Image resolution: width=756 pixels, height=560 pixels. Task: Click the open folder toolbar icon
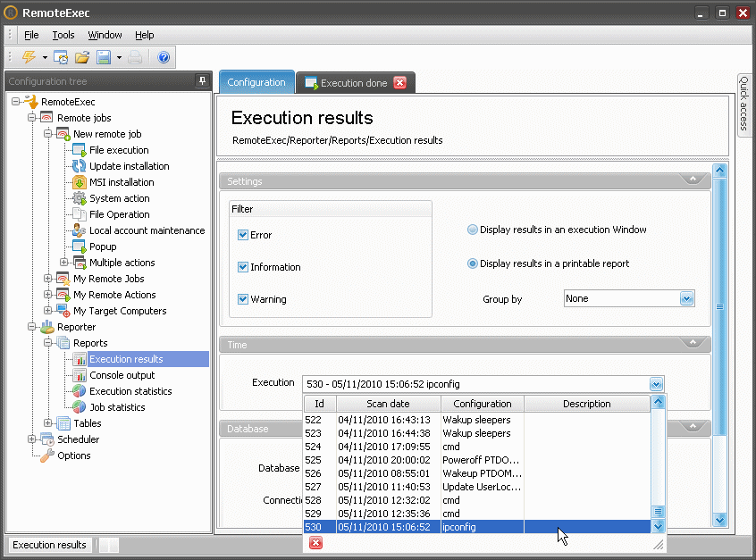[82, 57]
